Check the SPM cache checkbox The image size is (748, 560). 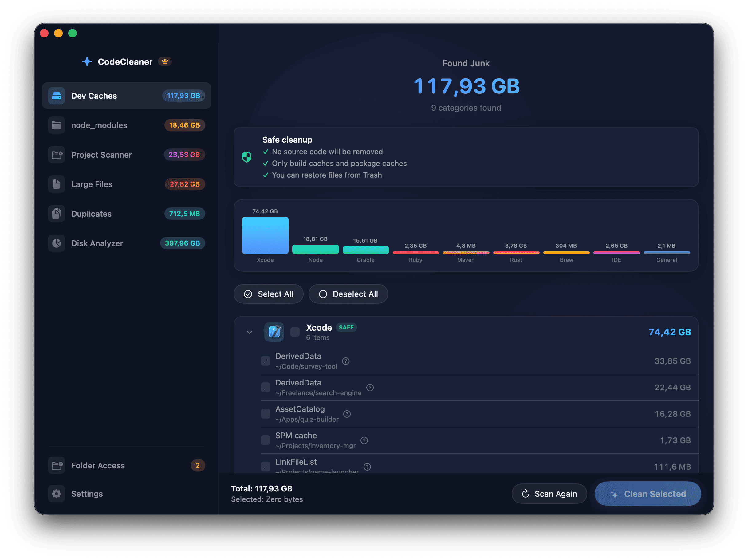coord(265,440)
